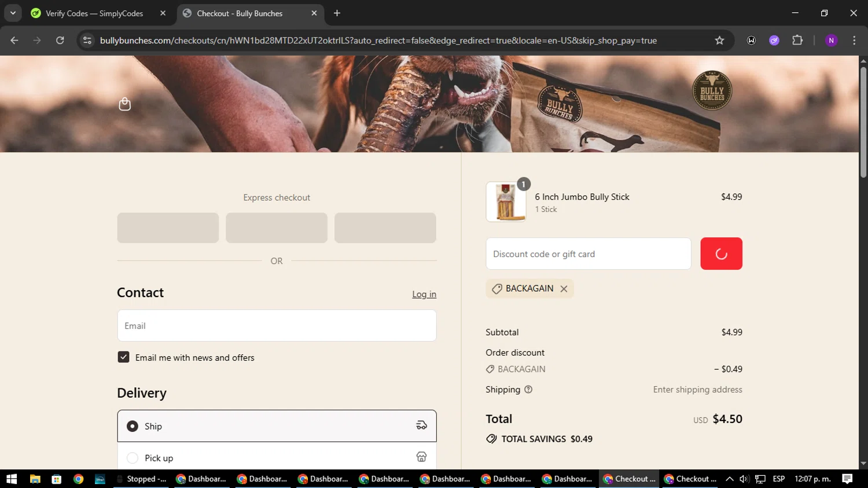Viewport: 868px width, 488px height.
Task: Click the Bully Bunches round logo
Action: (712, 90)
